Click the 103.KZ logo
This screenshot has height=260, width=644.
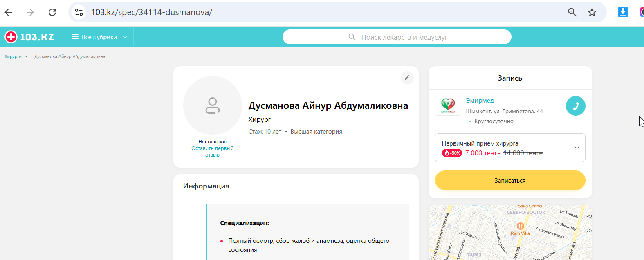[x=29, y=37]
